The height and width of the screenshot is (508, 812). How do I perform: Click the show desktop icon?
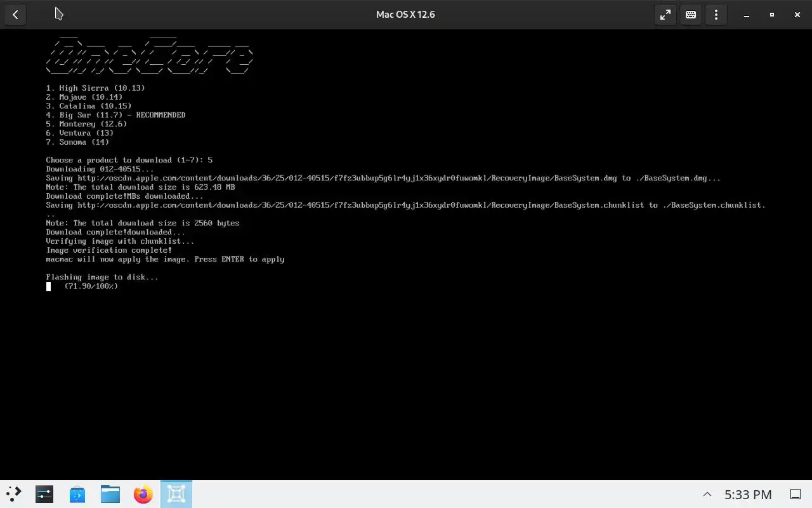click(x=795, y=494)
